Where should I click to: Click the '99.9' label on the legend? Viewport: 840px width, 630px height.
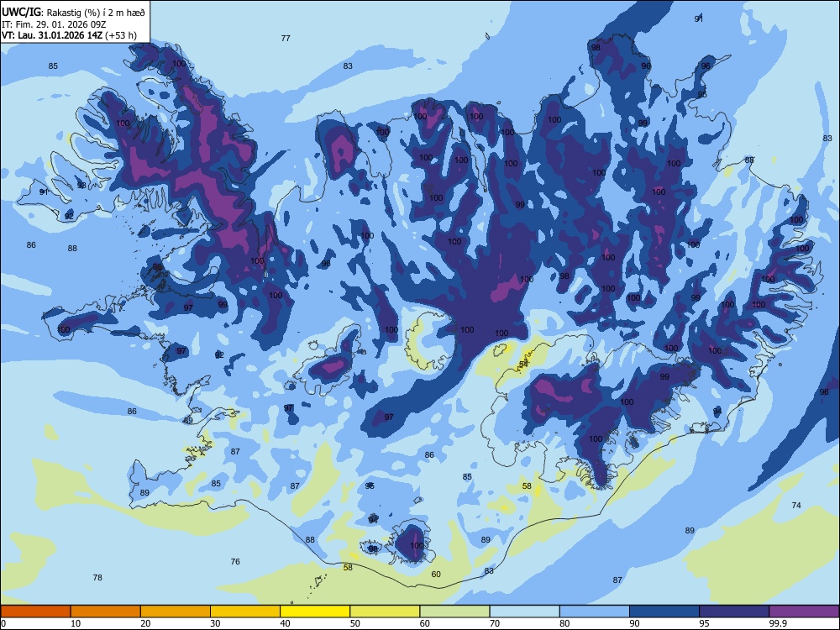tap(777, 623)
